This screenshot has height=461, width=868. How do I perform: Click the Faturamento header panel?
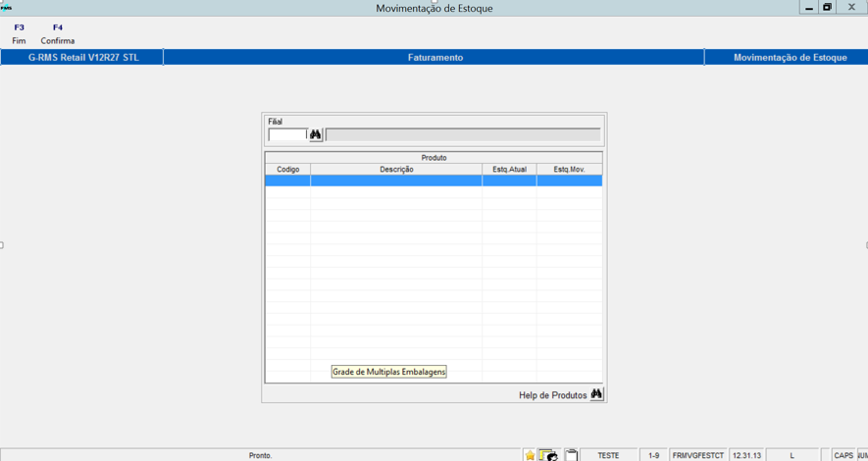click(434, 57)
